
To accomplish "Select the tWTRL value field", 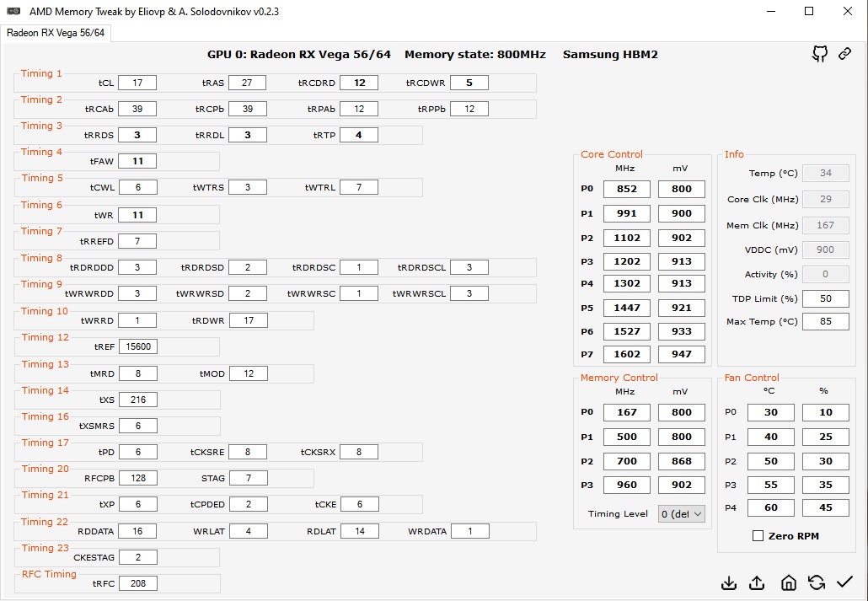I will click(359, 187).
